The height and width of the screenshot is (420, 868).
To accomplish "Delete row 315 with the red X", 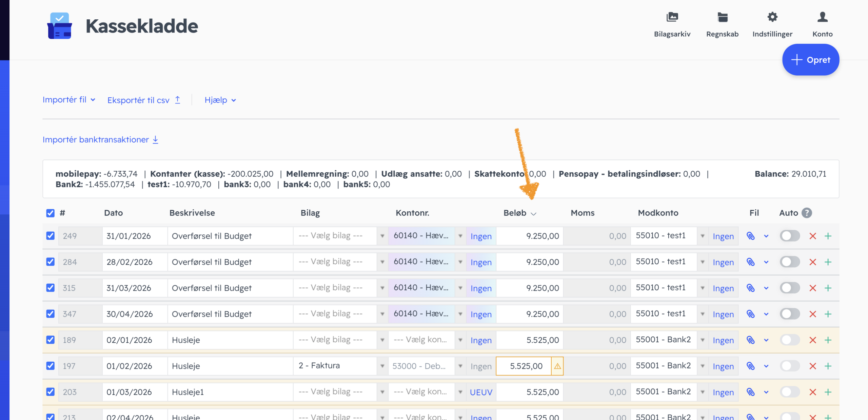I will (813, 288).
